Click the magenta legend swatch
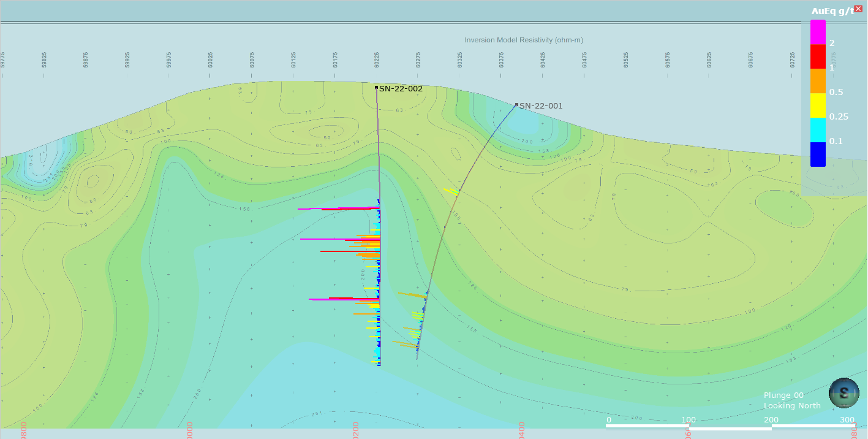Viewport: 868px width, 439px height. coord(818,32)
